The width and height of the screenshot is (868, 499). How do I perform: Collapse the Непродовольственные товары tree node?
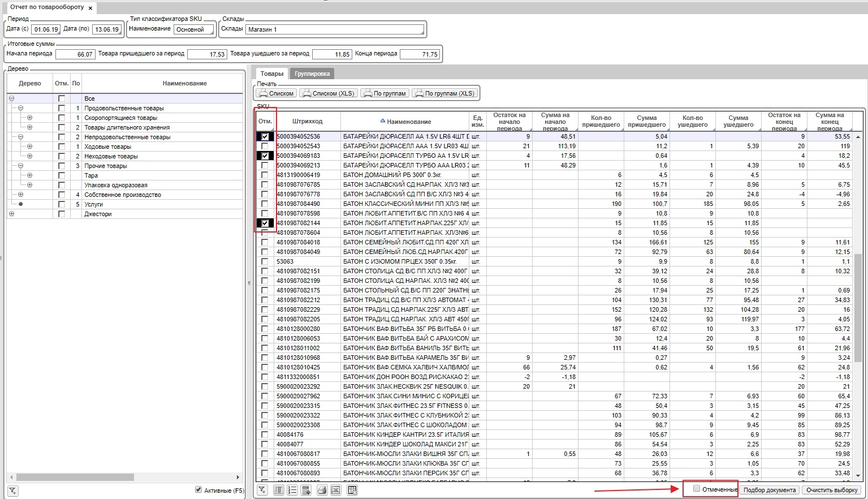point(20,137)
